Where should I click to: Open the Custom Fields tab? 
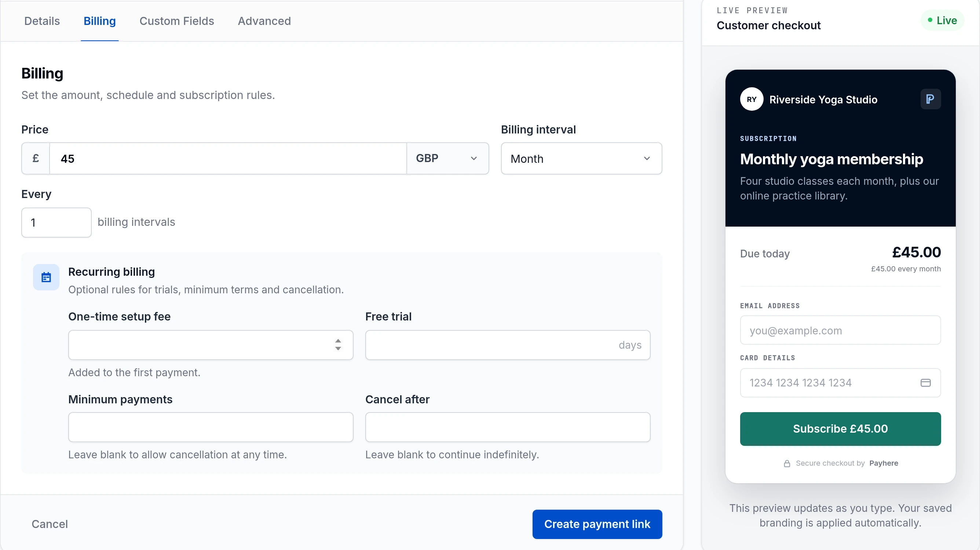click(176, 21)
